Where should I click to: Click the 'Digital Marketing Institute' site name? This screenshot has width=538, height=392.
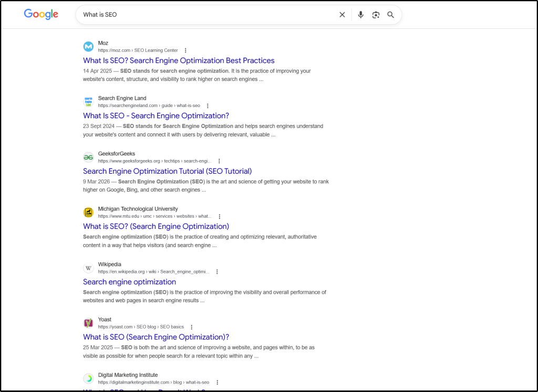pyautogui.click(x=128, y=375)
